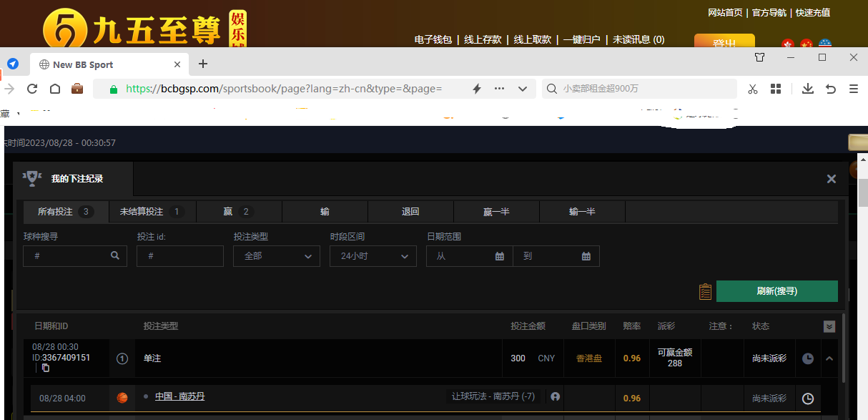
Task: Click 未读讯息 (0) link
Action: pyautogui.click(x=638, y=40)
